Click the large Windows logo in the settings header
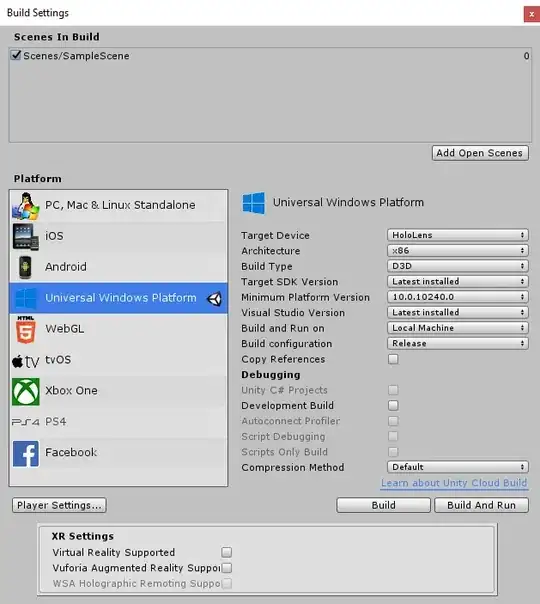The image size is (540, 604). click(x=253, y=203)
